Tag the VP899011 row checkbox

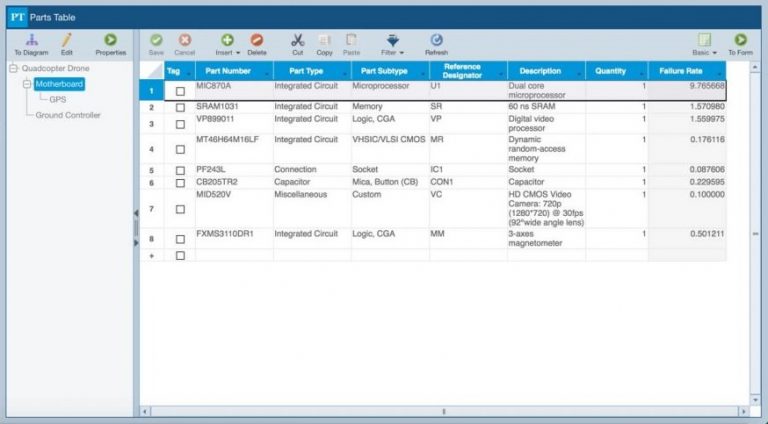[180, 124]
